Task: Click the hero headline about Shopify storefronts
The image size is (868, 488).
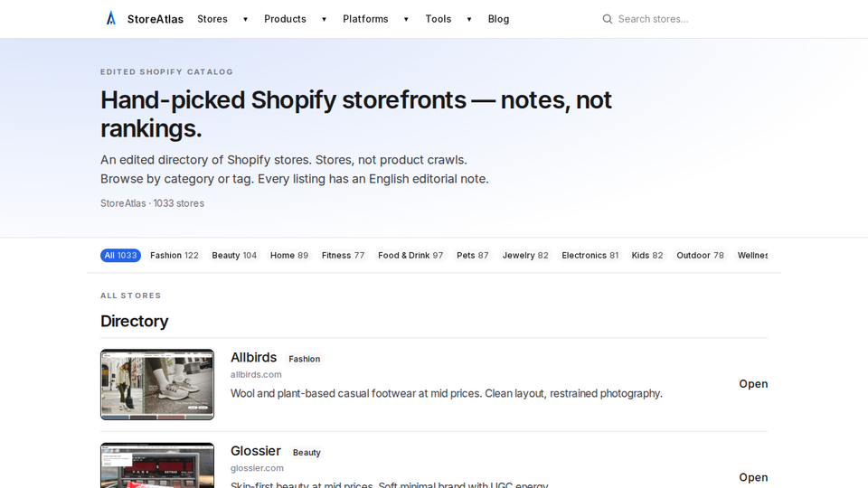Action: click(355, 114)
